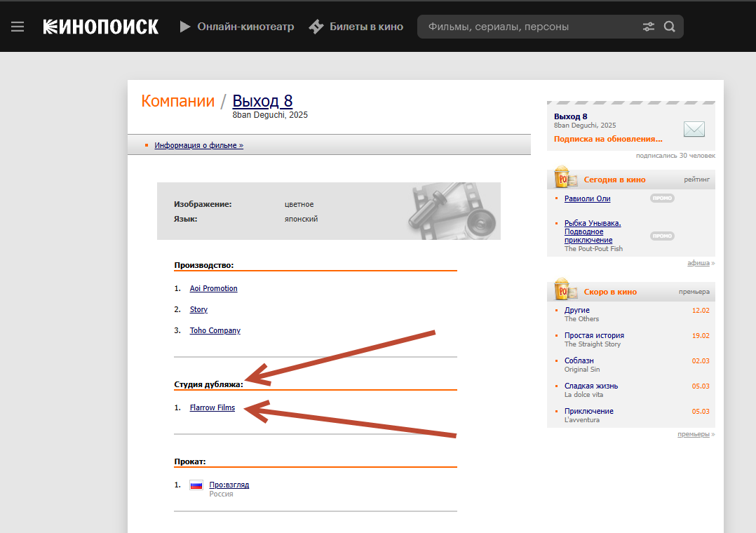Viewport: 756px width, 533px height.
Task: Open Aoi Promotion company page
Action: coord(213,288)
